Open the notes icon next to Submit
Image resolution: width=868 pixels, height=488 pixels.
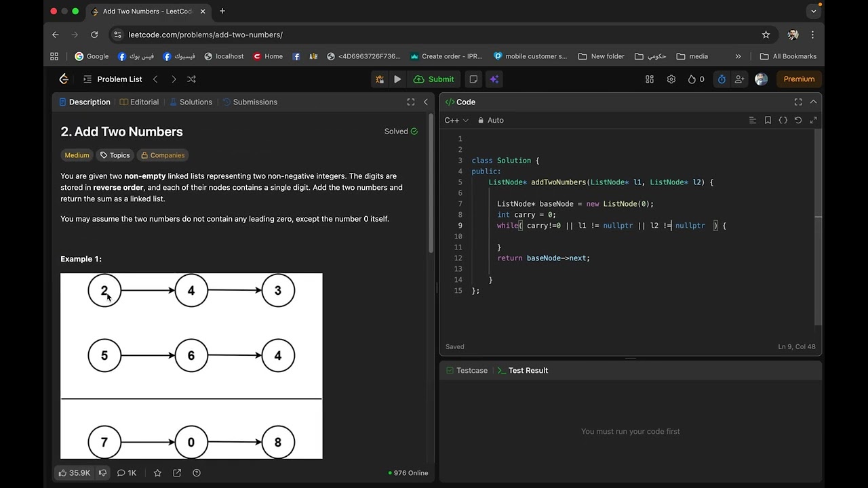pyautogui.click(x=473, y=79)
